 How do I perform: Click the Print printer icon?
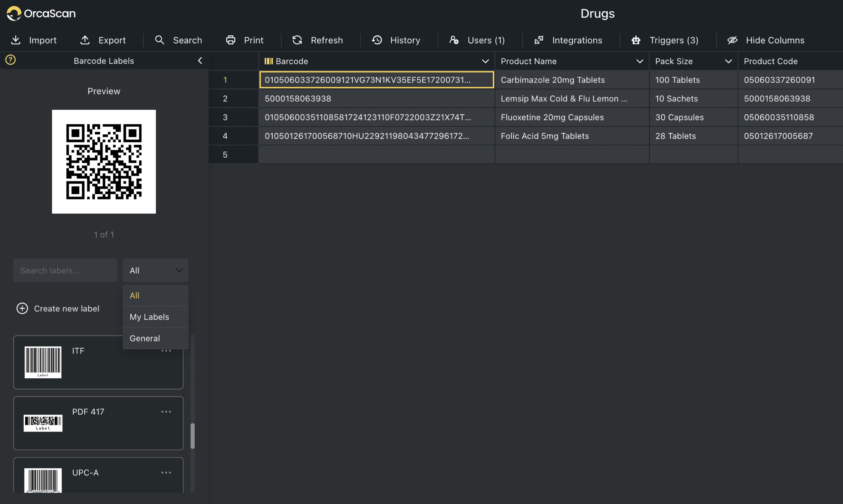pyautogui.click(x=231, y=40)
